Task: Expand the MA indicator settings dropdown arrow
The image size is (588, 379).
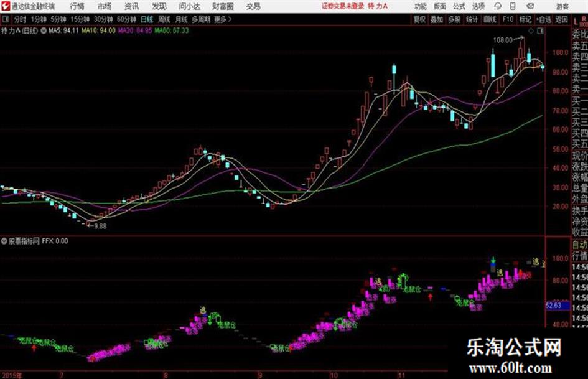Action: pyautogui.click(x=44, y=30)
